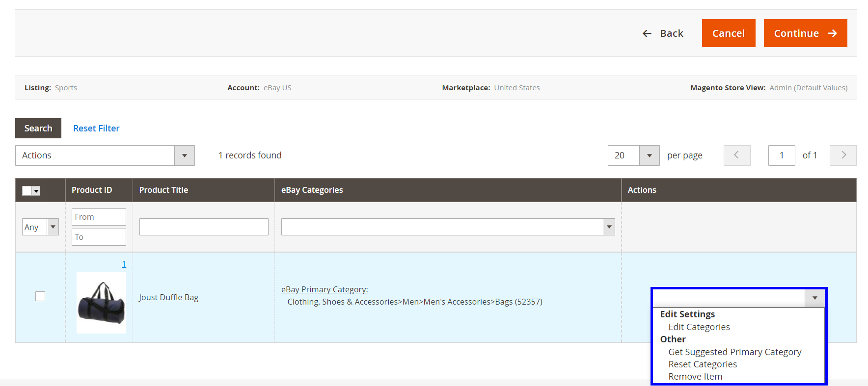
Task: Open the header select-all checkbox dropdown
Action: pyautogui.click(x=36, y=191)
